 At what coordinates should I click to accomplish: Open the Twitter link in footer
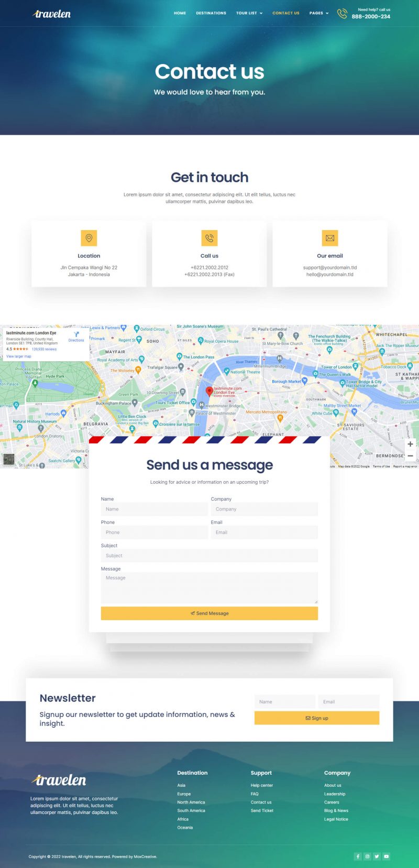tap(377, 856)
